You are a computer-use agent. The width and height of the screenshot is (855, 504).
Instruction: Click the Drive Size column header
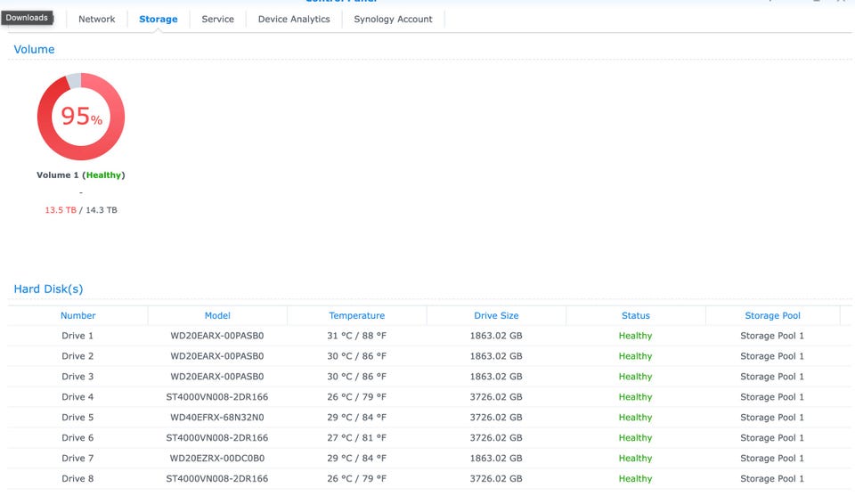[496, 315]
